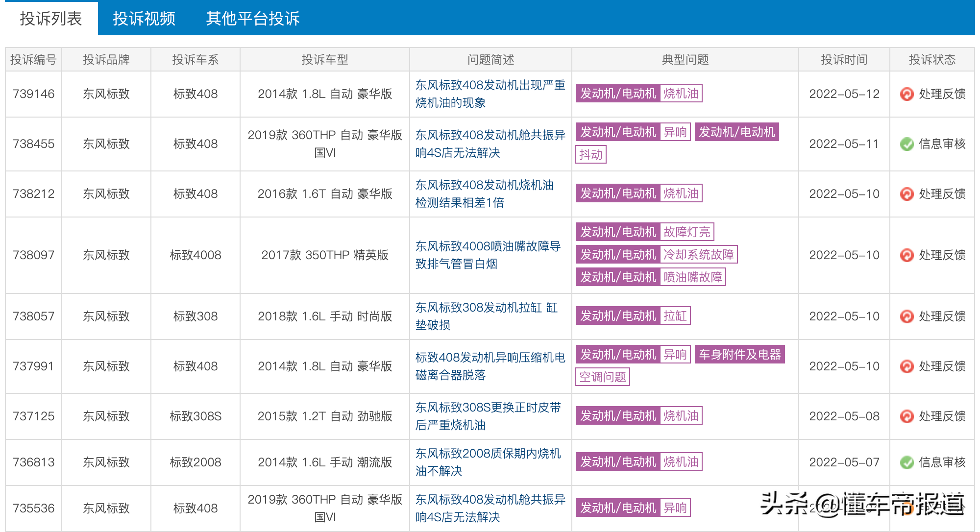Open complaint 东风标致308S更换正时皮带后严重烧机油
Screen dimensions: 980x532
pos(488,416)
